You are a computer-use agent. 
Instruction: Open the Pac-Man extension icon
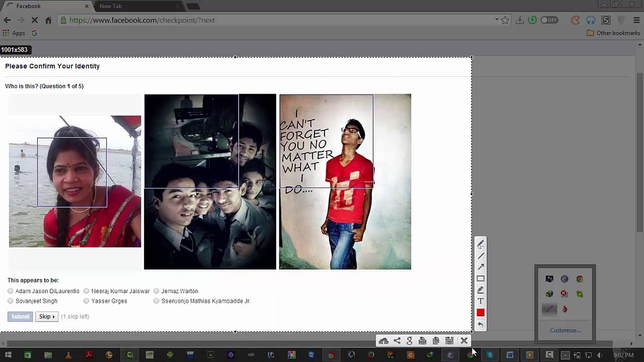(576, 20)
